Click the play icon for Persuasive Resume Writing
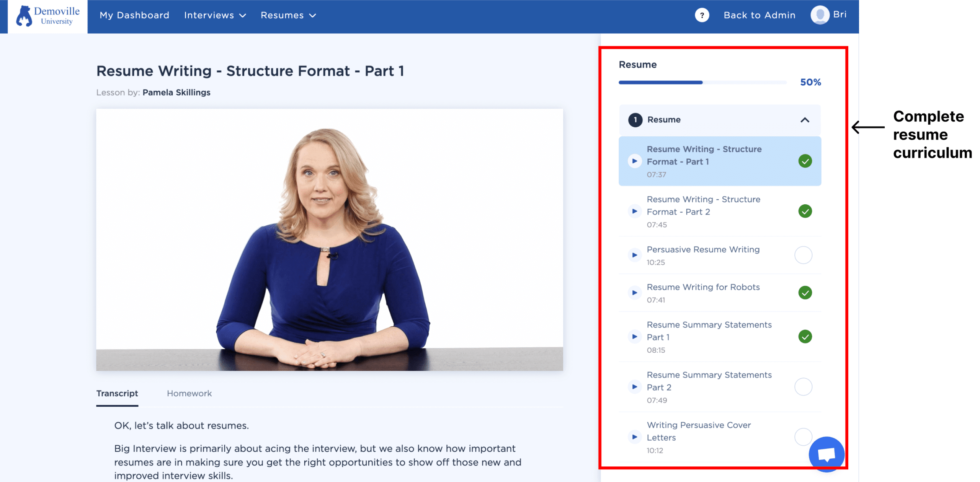980x482 pixels. point(633,255)
